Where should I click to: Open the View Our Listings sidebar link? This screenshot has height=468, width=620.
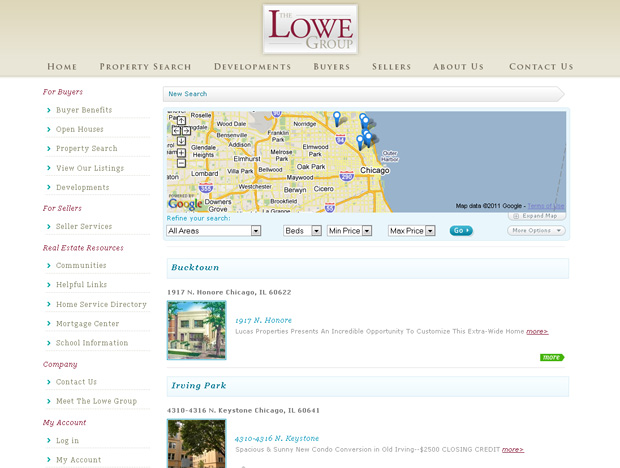[90, 168]
